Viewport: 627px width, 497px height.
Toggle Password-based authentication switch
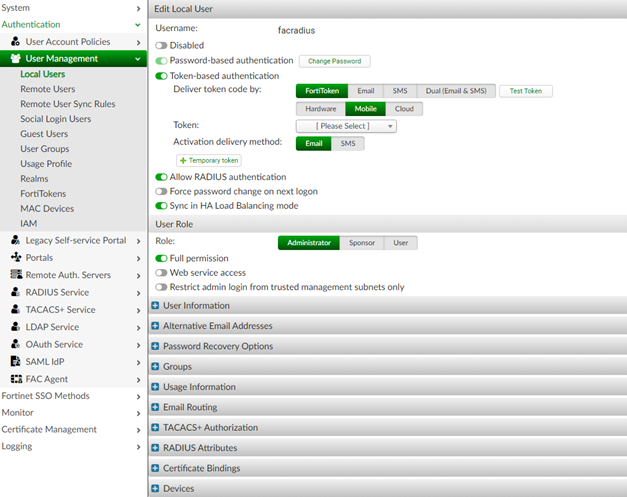[161, 61]
